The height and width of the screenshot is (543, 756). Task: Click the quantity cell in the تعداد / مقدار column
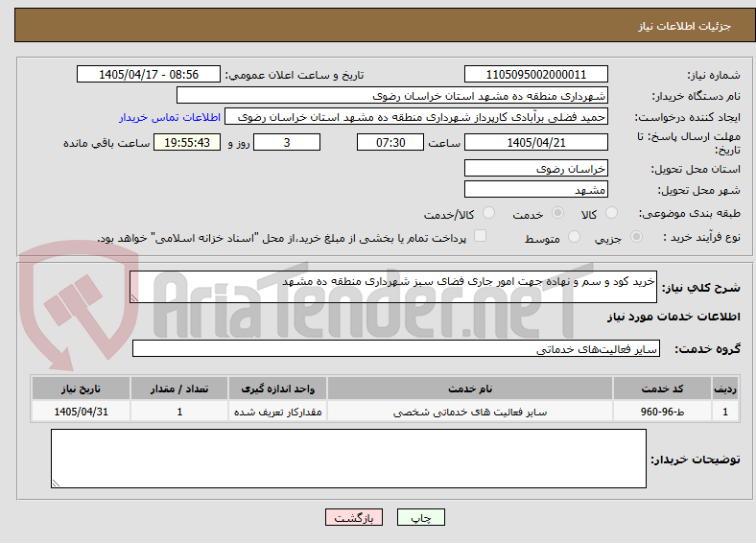coord(179,412)
